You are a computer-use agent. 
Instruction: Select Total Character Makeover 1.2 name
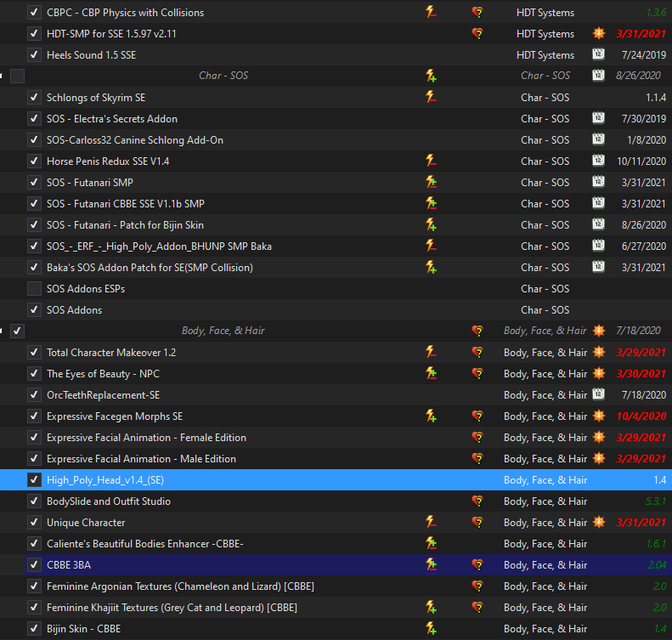coord(111,353)
